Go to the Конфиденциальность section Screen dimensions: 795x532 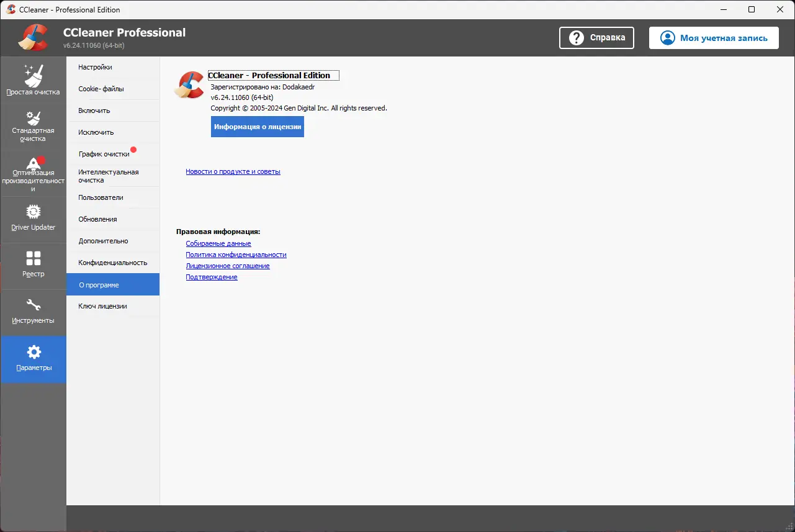pos(112,262)
